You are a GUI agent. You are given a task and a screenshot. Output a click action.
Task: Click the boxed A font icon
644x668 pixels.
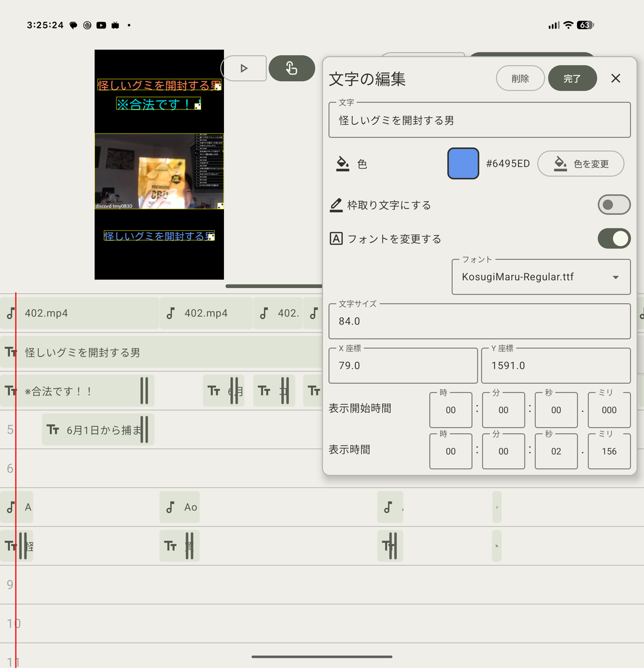[x=336, y=238]
